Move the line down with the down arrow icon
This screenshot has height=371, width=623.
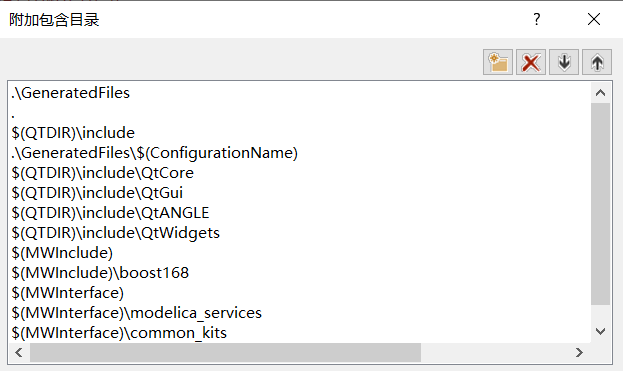tap(564, 62)
